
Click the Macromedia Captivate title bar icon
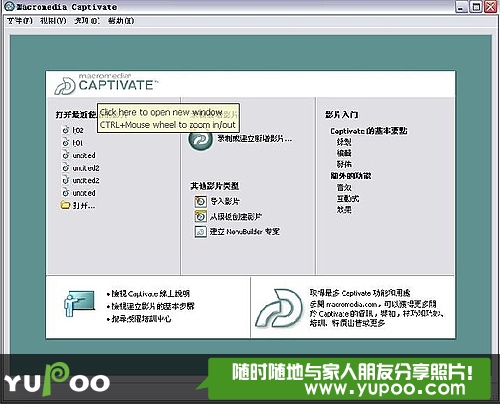point(9,6)
